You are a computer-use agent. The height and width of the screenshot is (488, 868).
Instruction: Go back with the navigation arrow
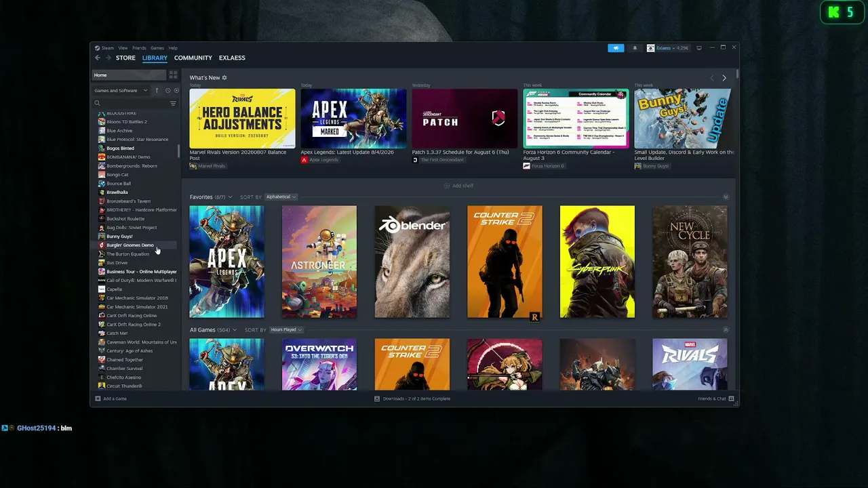pyautogui.click(x=98, y=58)
